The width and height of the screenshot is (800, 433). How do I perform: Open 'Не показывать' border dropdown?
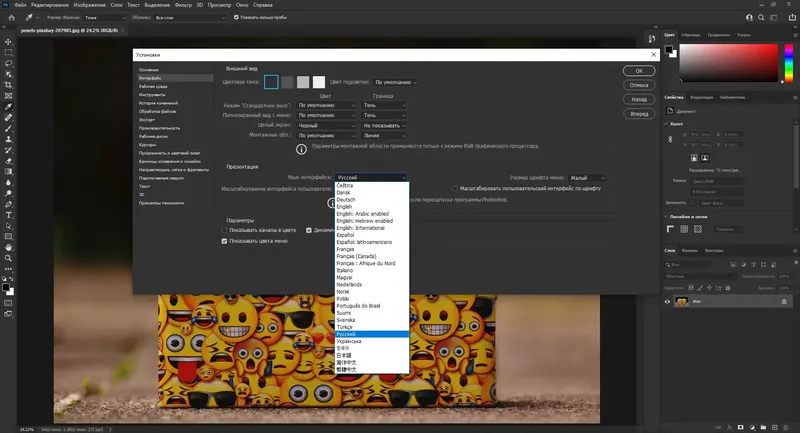click(384, 125)
